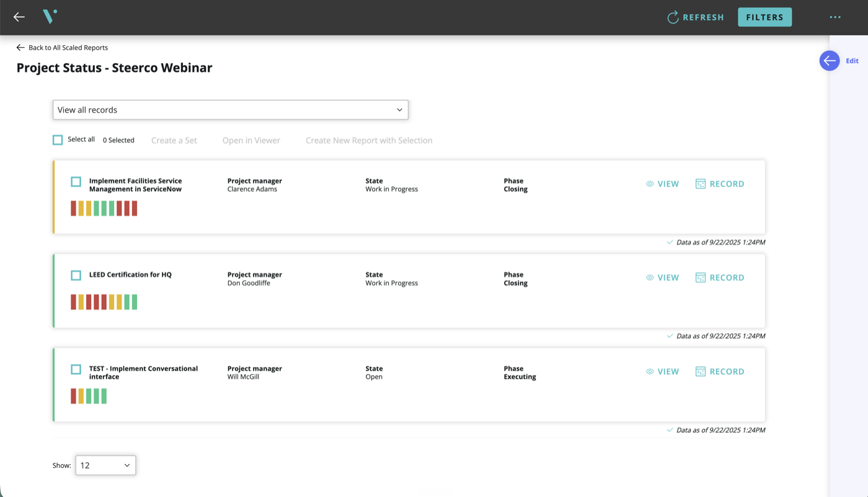Click the blue arrow Edit panel button

[x=830, y=61]
